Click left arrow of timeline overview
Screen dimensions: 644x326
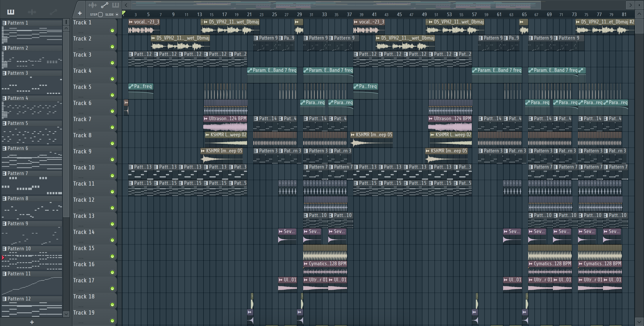[x=126, y=5]
